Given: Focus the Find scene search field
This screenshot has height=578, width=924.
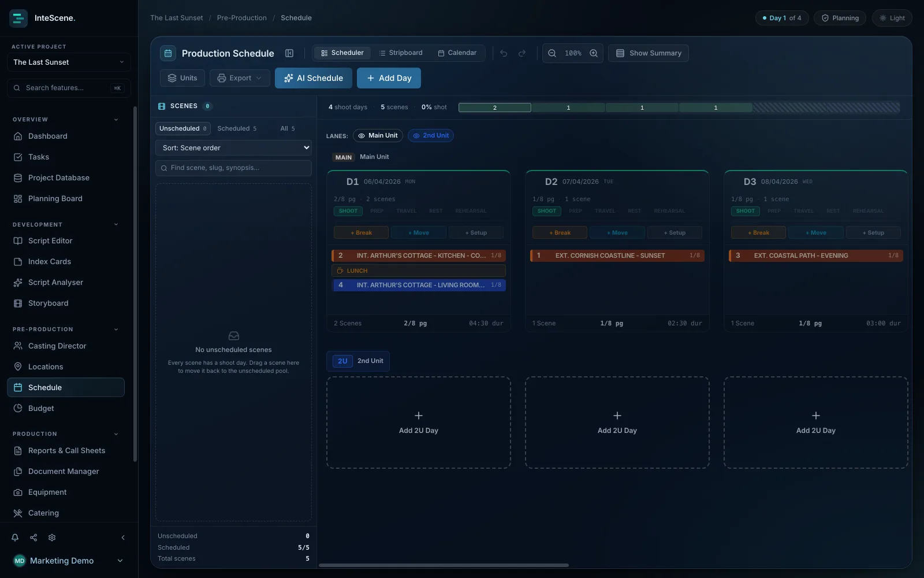Looking at the screenshot, I should (233, 168).
